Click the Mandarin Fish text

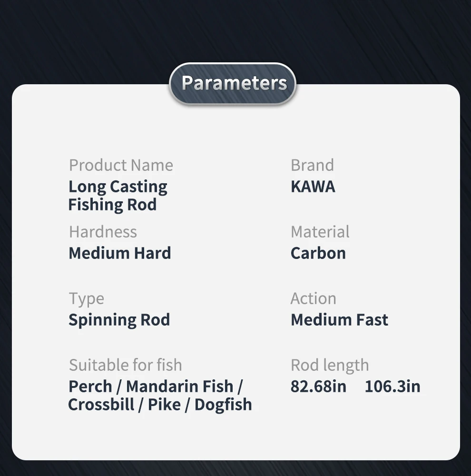pyautogui.click(x=179, y=386)
